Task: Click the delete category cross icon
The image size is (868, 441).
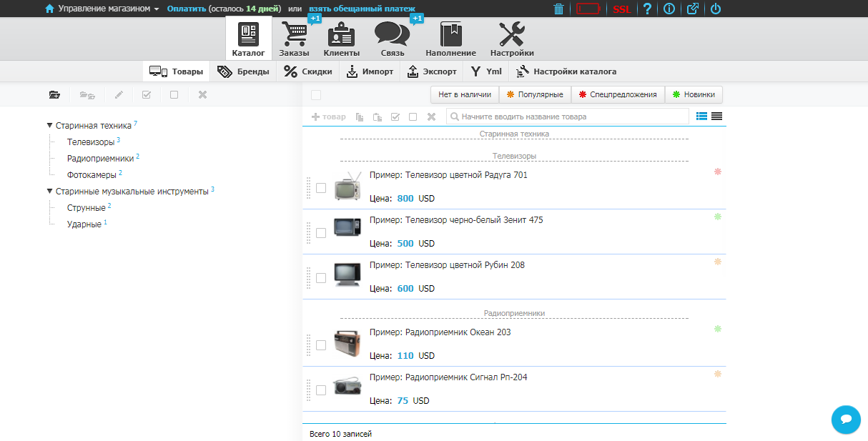Action: (202, 94)
